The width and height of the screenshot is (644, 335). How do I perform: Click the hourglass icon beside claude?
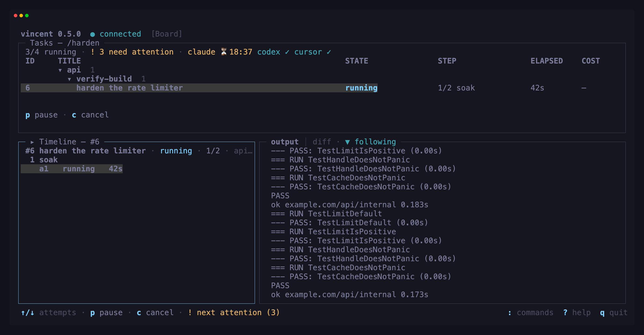(224, 52)
